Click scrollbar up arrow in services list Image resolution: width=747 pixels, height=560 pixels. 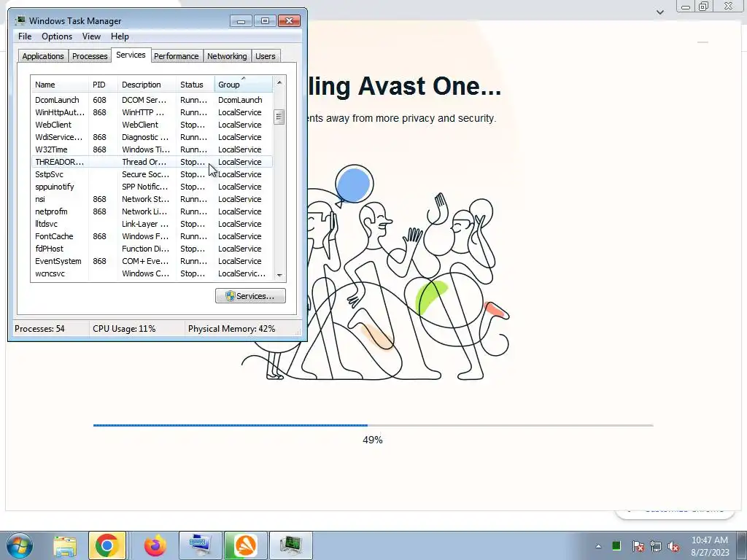(x=279, y=82)
